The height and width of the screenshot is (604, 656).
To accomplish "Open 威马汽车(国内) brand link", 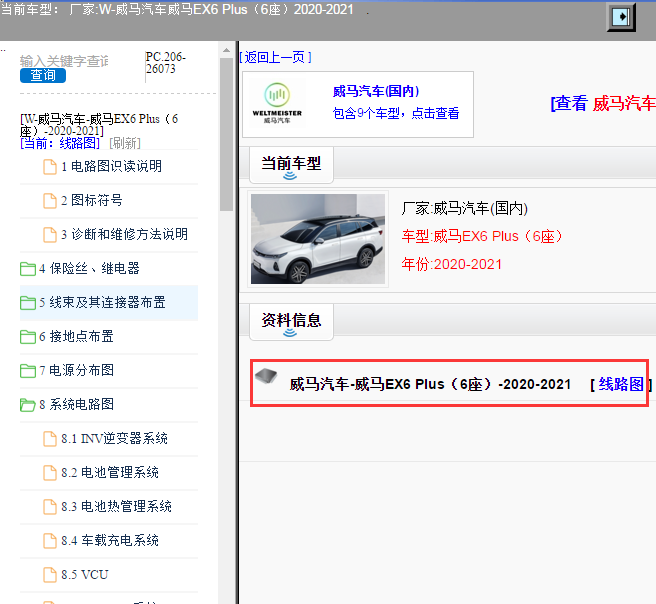I will pos(376,91).
